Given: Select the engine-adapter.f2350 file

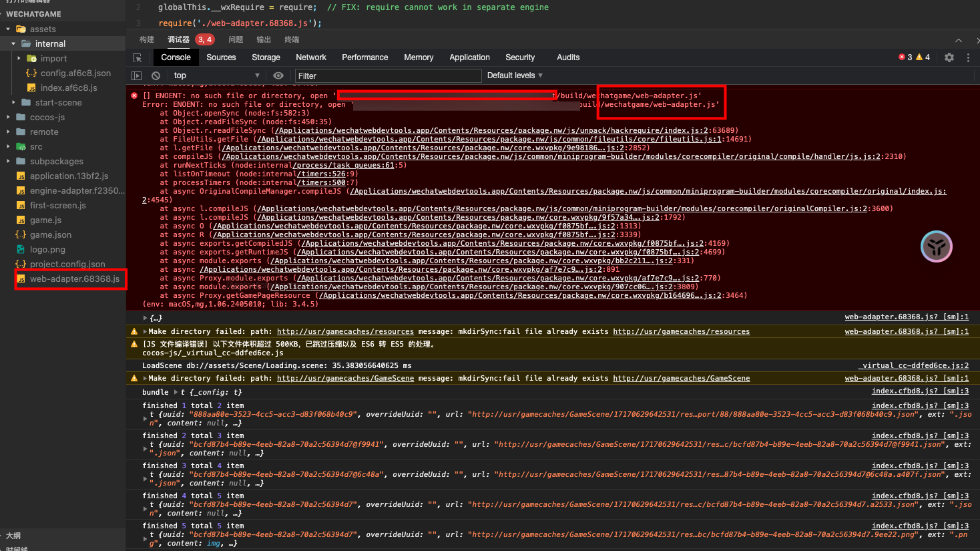Looking at the screenshot, I should (77, 191).
